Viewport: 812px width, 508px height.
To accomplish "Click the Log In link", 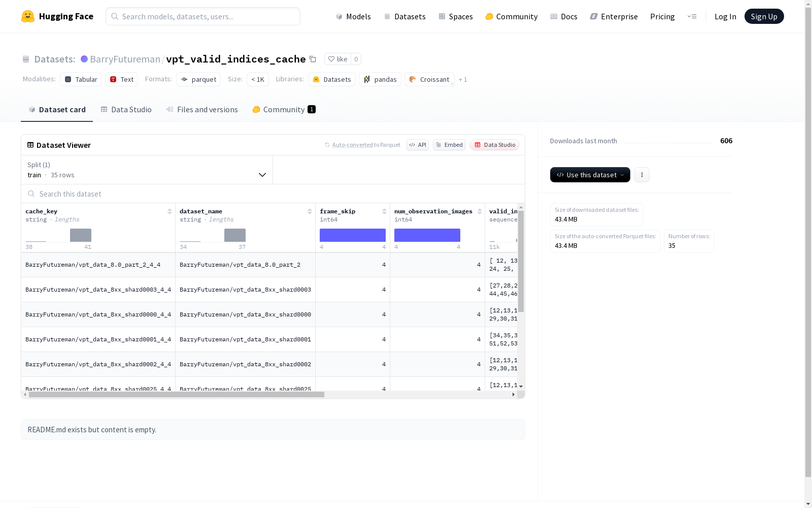I will (725, 16).
